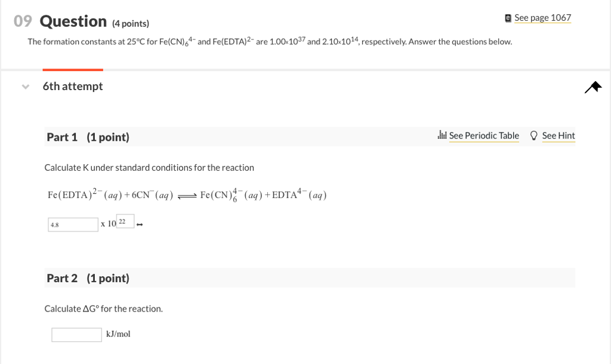Image resolution: width=611 pixels, height=364 pixels.
Task: Click the formation constants problem statement
Action: tap(270, 42)
